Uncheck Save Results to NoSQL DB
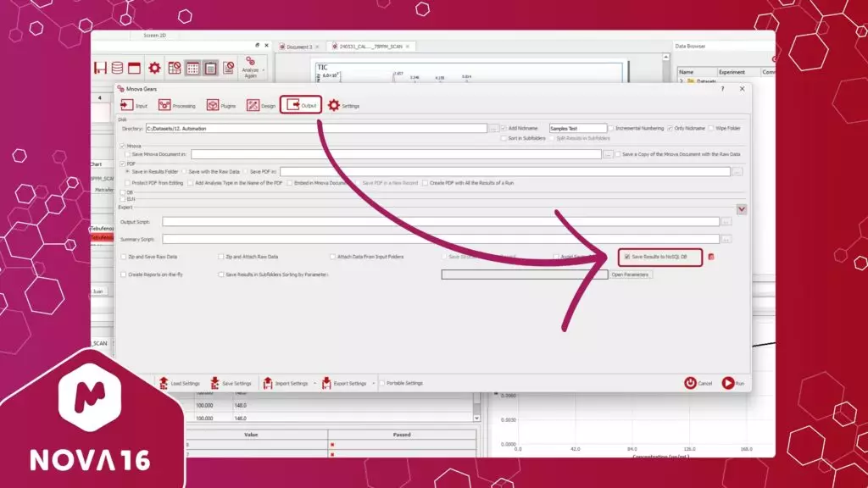This screenshot has width=868, height=488. [x=627, y=256]
